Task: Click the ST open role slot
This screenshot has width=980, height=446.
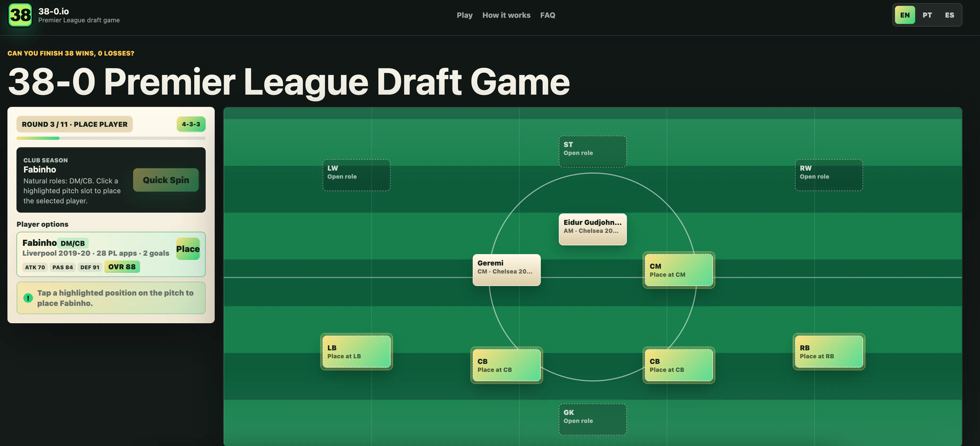Action: pos(593,152)
